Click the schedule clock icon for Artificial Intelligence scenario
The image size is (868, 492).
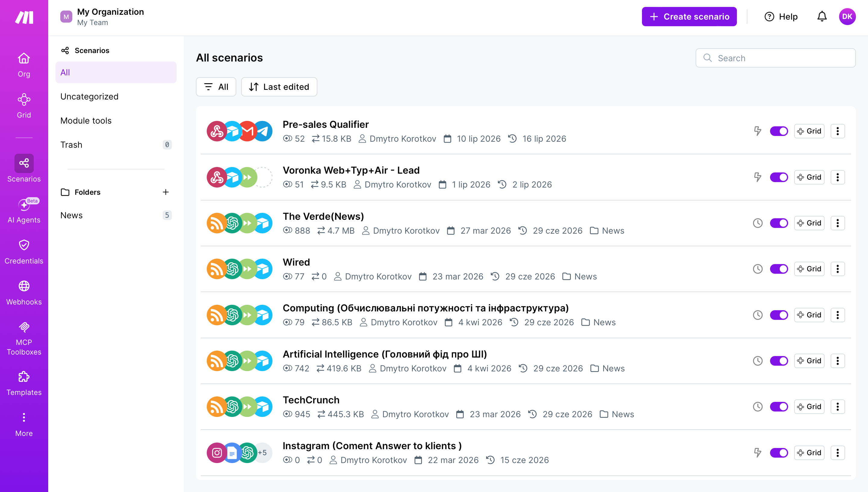(x=758, y=361)
